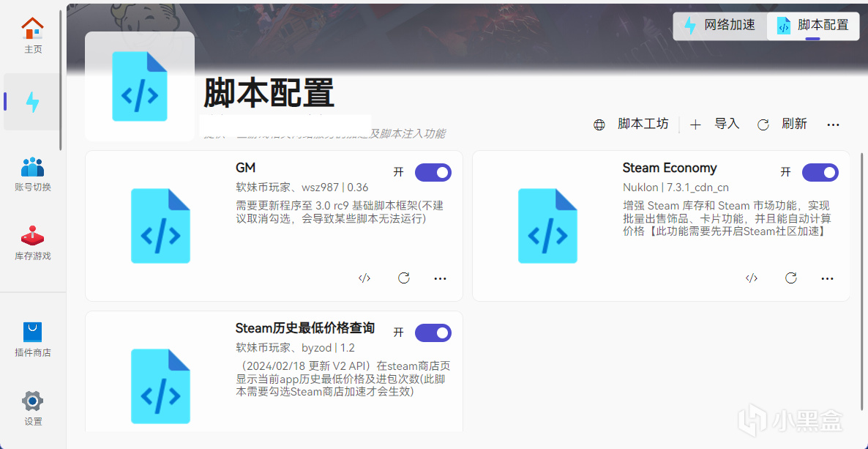Open the lightning network acceleration sidebar item
Image resolution: width=868 pixels, height=449 pixels.
[33, 102]
